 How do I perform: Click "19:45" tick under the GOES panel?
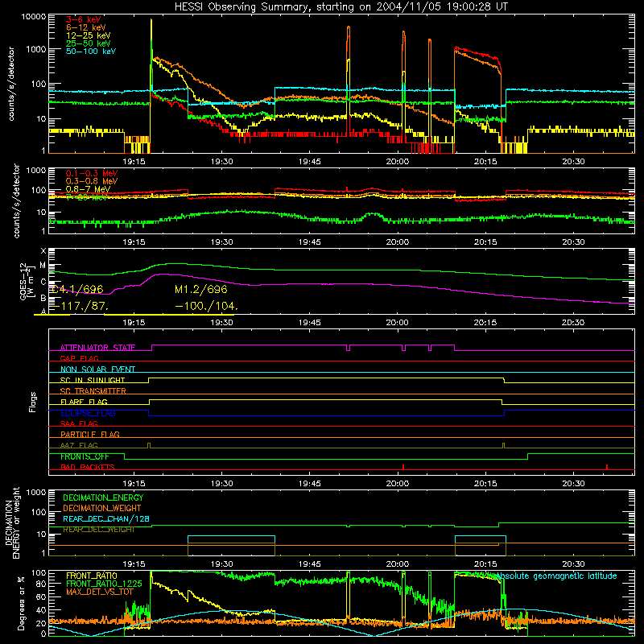pos(310,323)
